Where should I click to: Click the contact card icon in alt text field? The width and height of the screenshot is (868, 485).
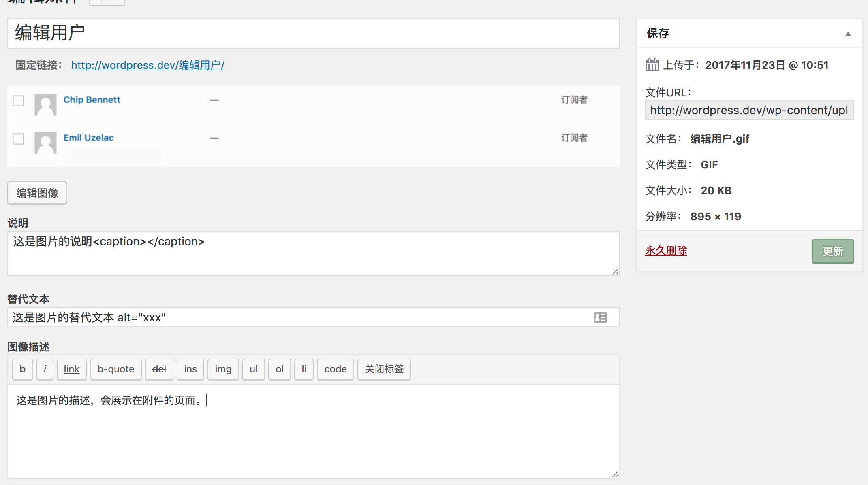pyautogui.click(x=600, y=317)
